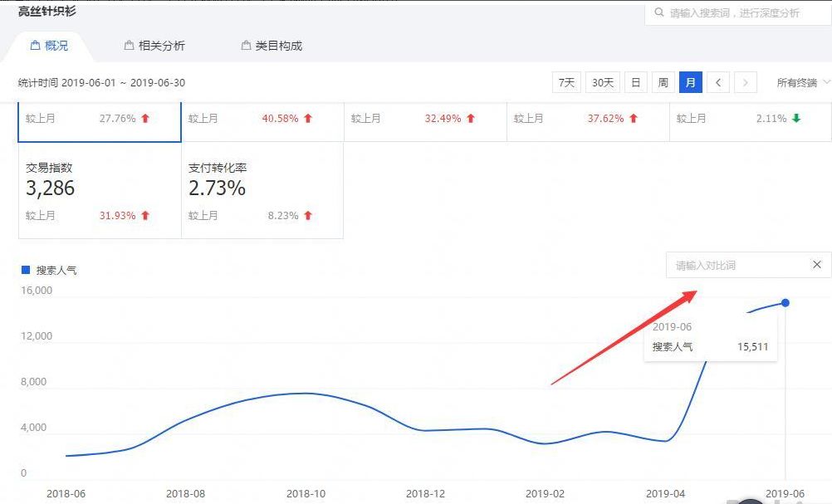The width and height of the screenshot is (832, 504).
Task: Click the briefcase icon beside 相关分析
Action: click(130, 46)
